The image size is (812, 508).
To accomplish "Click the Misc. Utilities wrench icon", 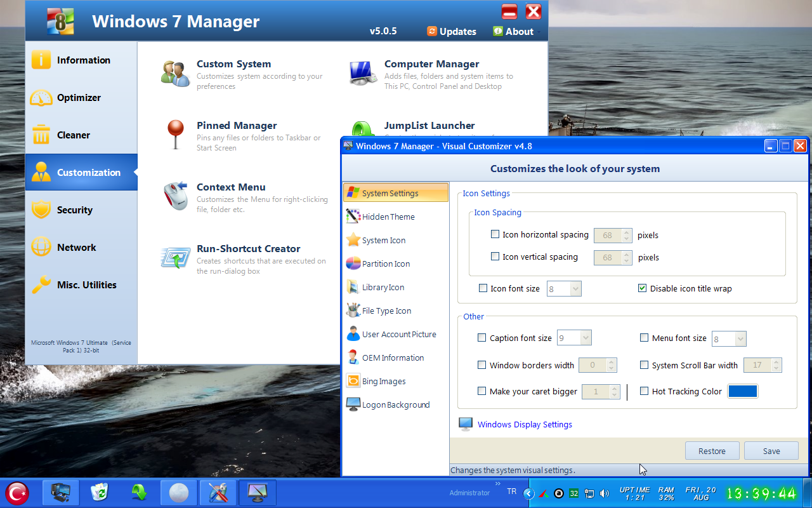I will pyautogui.click(x=41, y=284).
